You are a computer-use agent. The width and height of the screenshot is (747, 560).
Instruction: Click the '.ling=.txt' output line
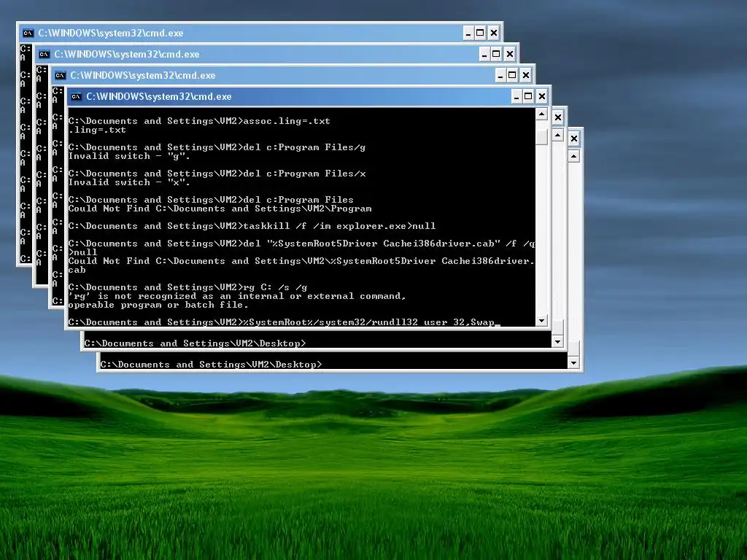coord(97,130)
